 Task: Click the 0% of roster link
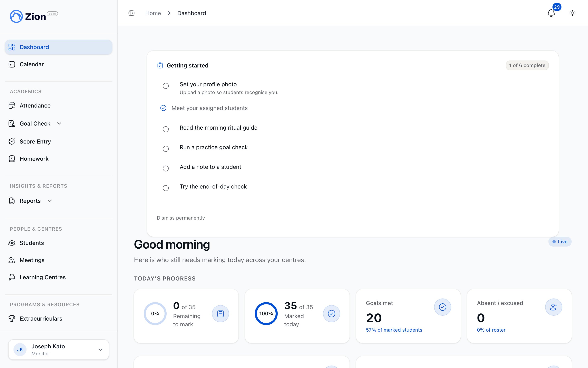coord(491,330)
